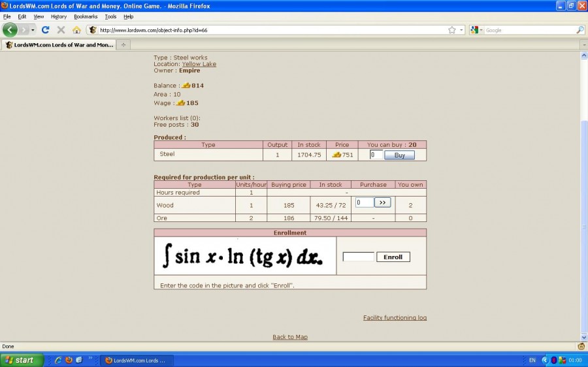Click the integral captcha image
588x367 pixels.
245,256
